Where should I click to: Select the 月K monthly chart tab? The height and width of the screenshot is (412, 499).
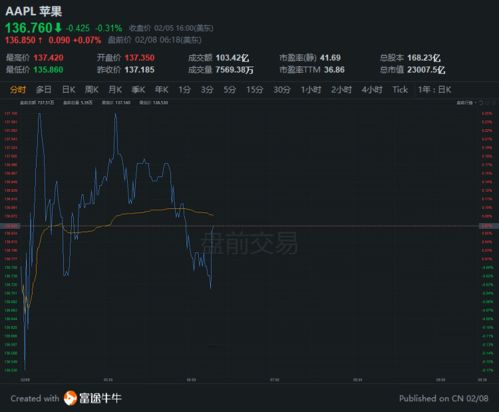pos(115,90)
